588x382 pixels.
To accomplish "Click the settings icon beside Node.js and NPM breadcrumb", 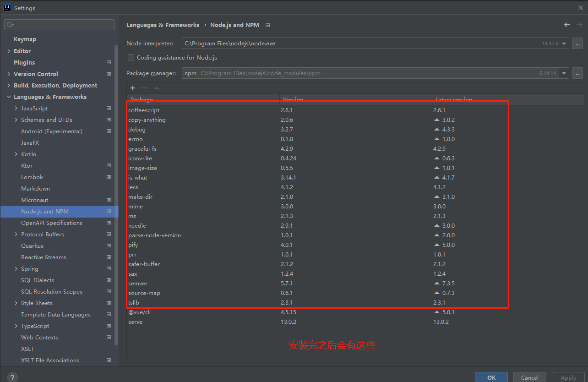I will point(267,25).
